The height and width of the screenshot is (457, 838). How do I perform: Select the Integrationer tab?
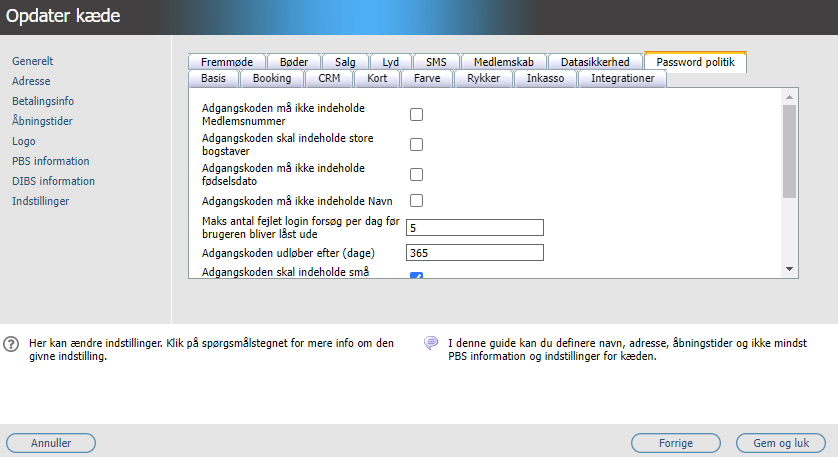coord(623,79)
